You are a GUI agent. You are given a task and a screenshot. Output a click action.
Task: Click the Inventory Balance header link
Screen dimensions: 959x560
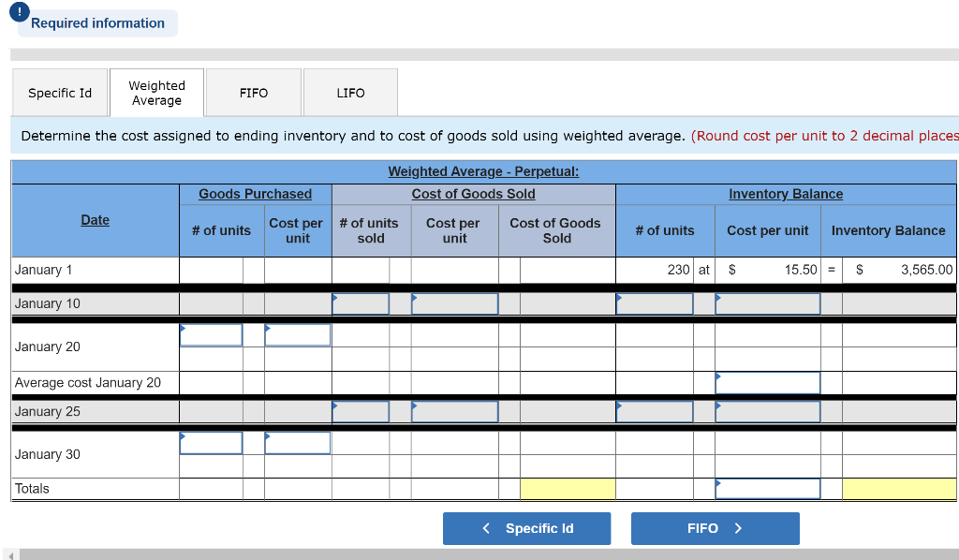785,194
